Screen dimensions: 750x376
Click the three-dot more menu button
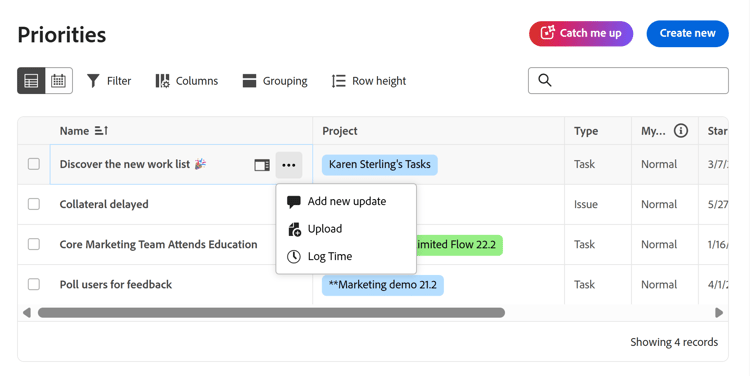coord(289,165)
